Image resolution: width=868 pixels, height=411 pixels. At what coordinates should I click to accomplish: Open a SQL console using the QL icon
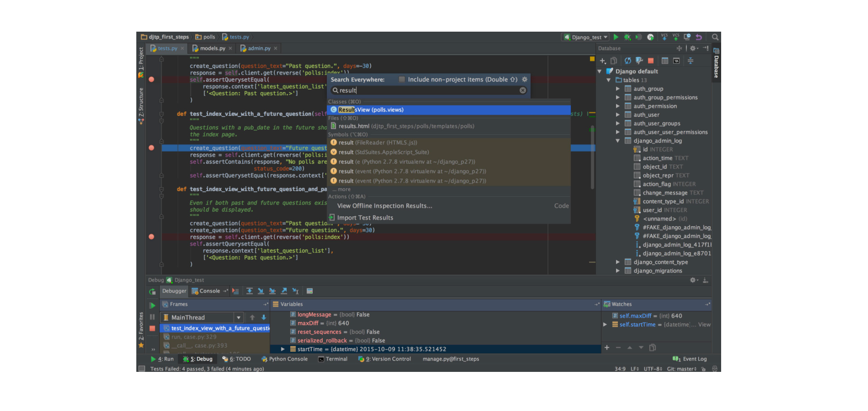tap(676, 61)
